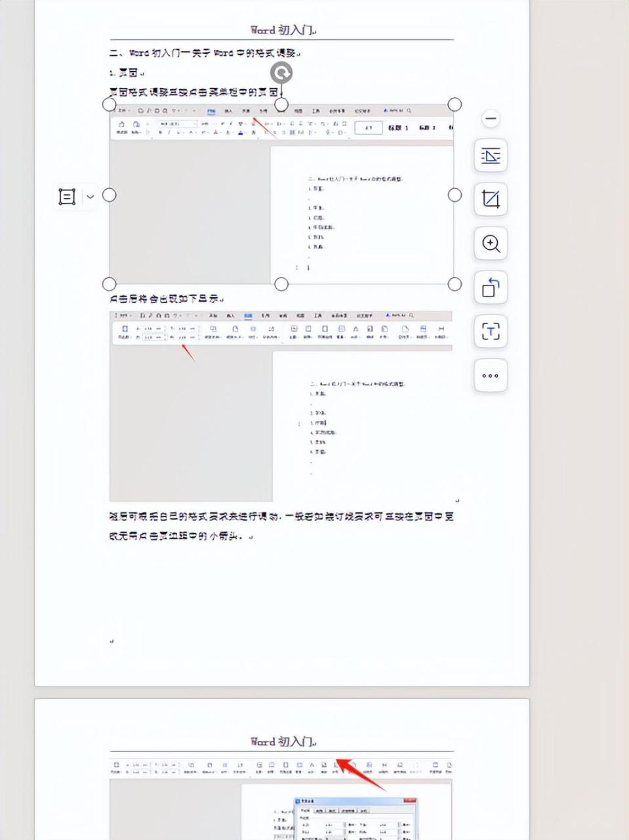Viewport: 629px width, 840px height.
Task: Select the screenshot image on the second page
Action: point(281,799)
